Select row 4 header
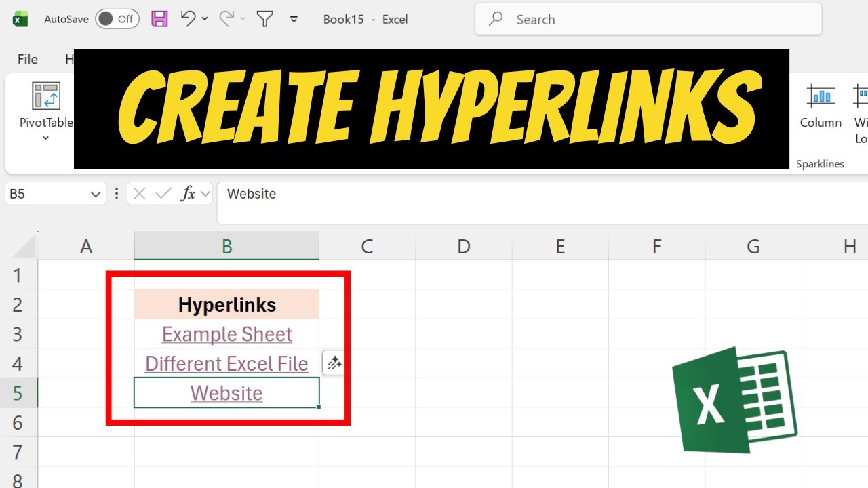Viewport: 868px width, 488px height. (x=18, y=363)
